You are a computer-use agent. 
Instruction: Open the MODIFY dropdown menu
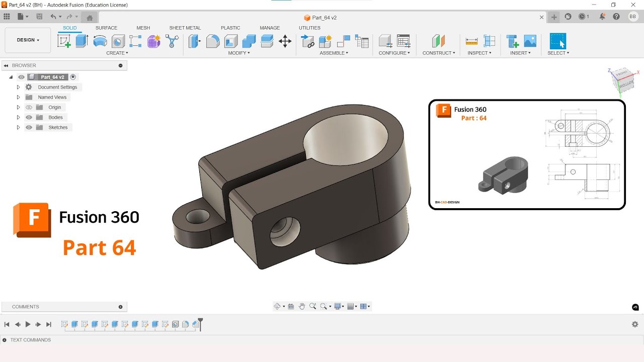[x=239, y=53]
